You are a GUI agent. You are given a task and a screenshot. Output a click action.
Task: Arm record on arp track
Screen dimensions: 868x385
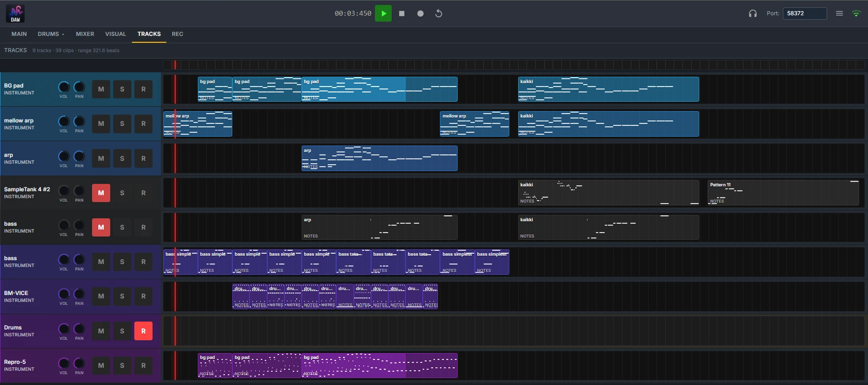point(143,158)
